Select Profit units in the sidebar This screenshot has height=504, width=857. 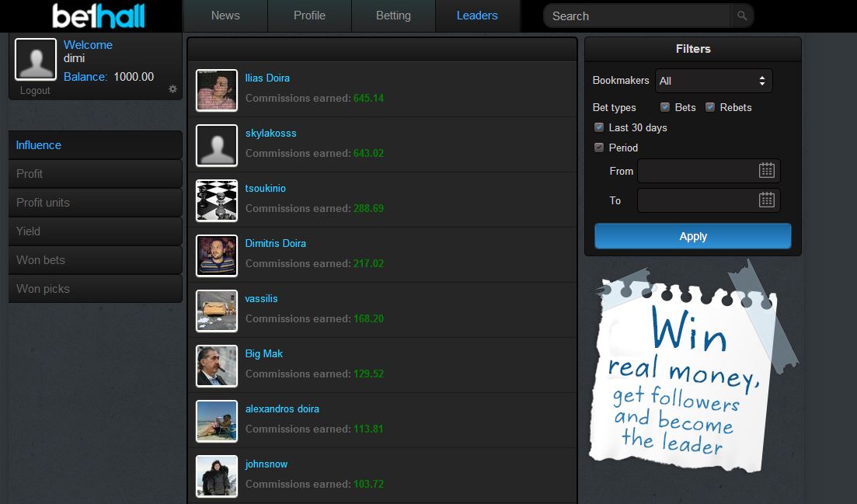pyautogui.click(x=44, y=203)
